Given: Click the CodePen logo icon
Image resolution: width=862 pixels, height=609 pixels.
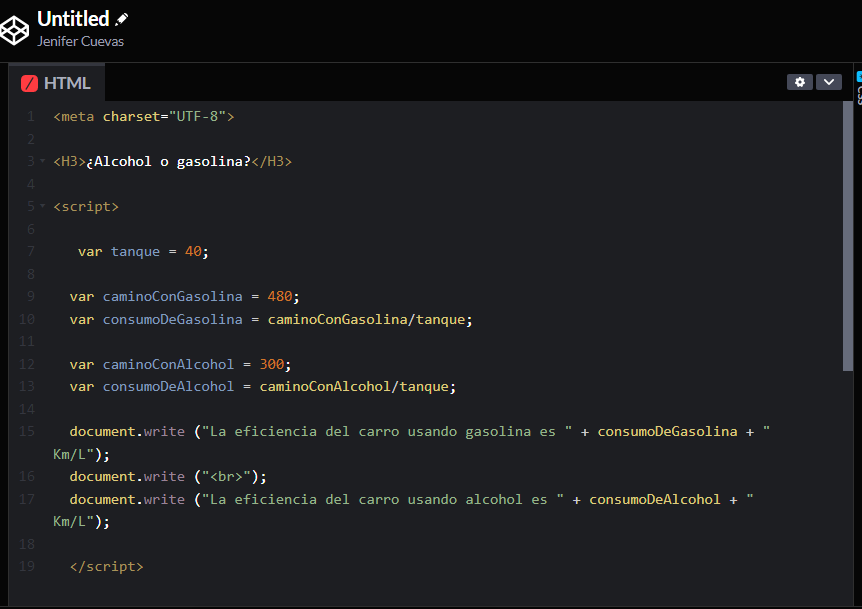Looking at the screenshot, I should tap(14, 30).
